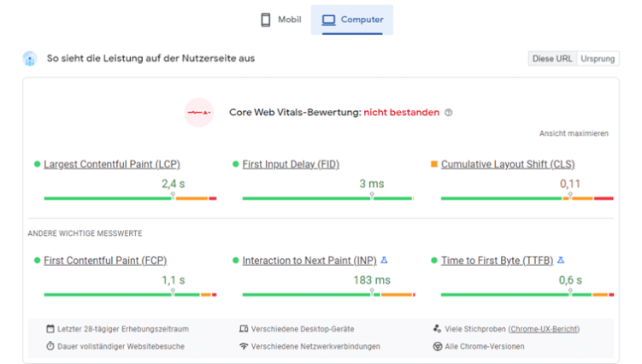Viewport: 642px width, 364px height.
Task: Click the red Core Web Vitals pulse icon
Action: pyautogui.click(x=199, y=112)
